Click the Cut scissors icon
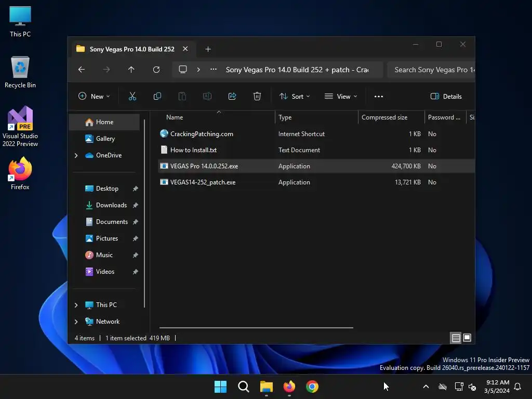 (132, 96)
